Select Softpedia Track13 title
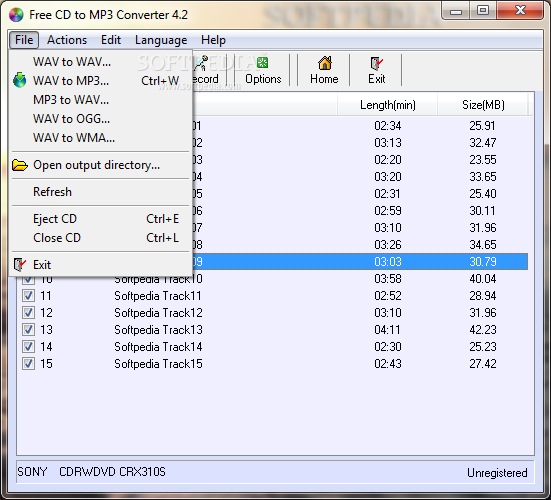 click(158, 330)
